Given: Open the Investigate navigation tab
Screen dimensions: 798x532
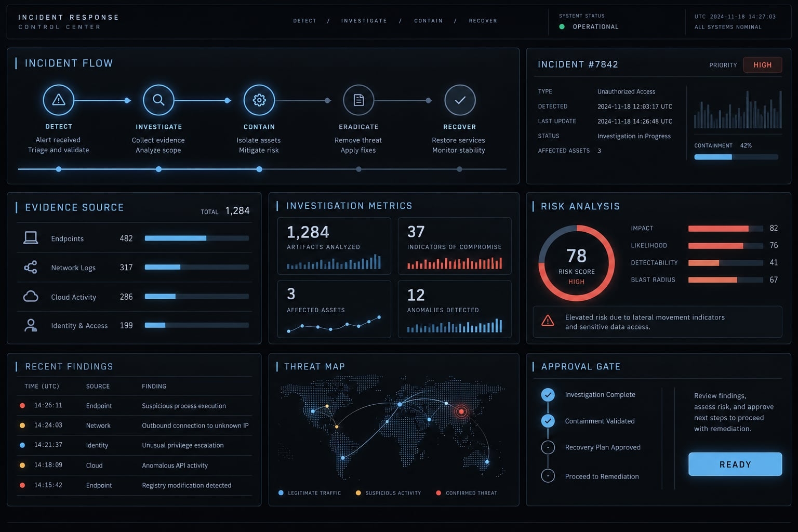Looking at the screenshot, I should 364,21.
